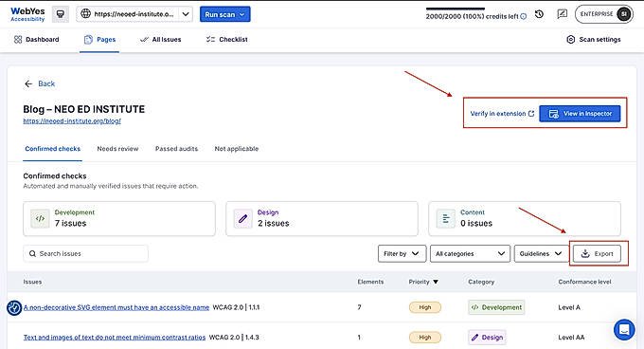644x349 pixels.
Task: Click the Design category tag in table
Action: pos(487,338)
